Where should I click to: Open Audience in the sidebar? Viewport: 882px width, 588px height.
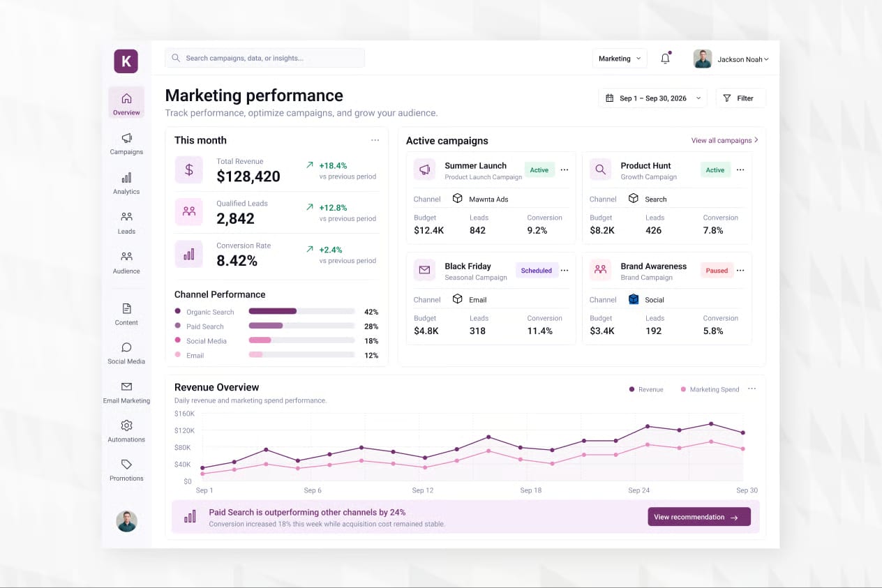pyautogui.click(x=126, y=262)
